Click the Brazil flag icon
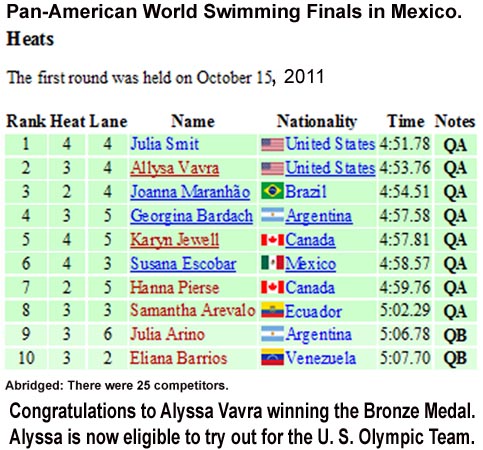This screenshot has height=450, width=483. [x=272, y=191]
